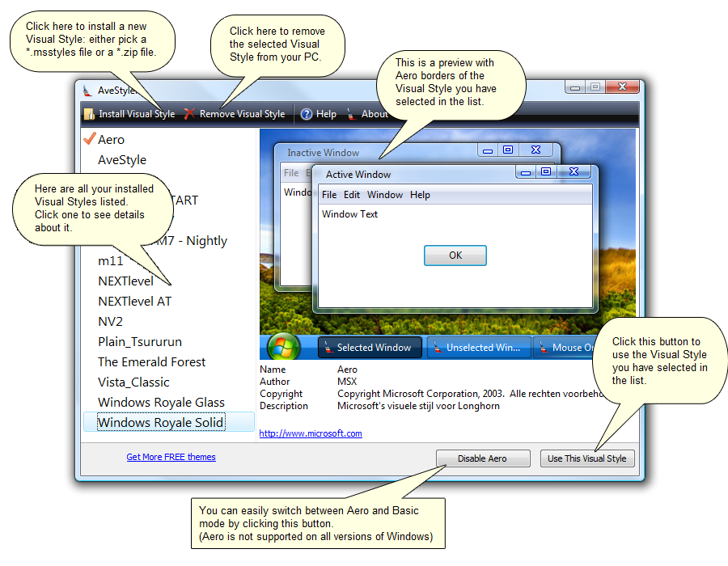
Task: Click the icon on Selected Window taskbar button
Action: pos(328,347)
